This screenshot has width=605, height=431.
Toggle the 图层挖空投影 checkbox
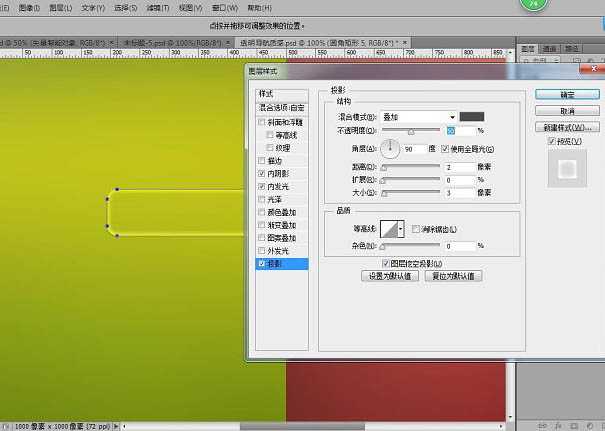[385, 264]
